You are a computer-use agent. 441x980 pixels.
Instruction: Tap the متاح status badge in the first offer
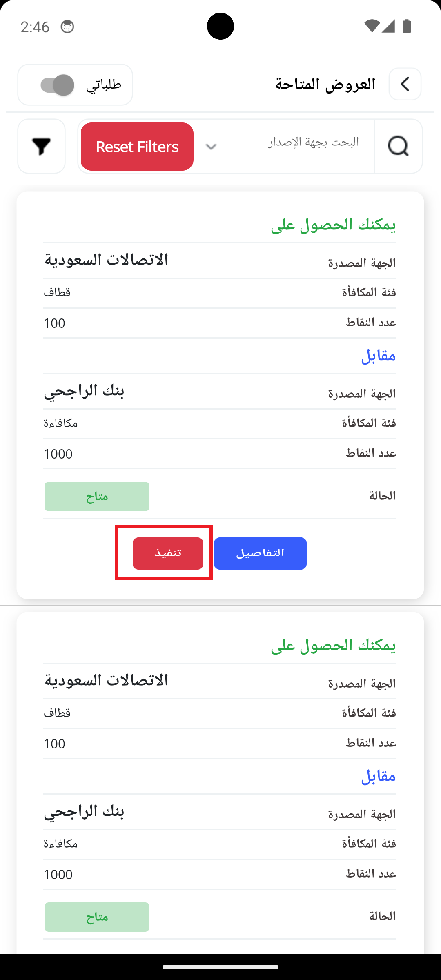click(97, 497)
